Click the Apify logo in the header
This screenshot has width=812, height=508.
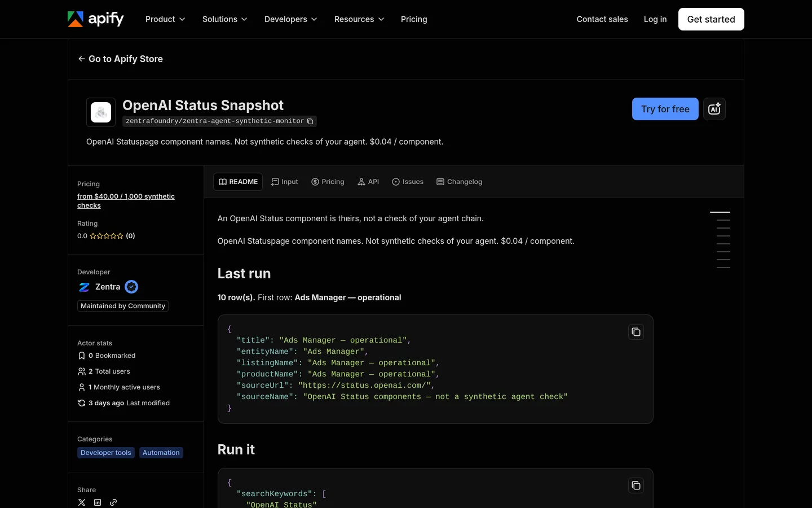pos(96,19)
